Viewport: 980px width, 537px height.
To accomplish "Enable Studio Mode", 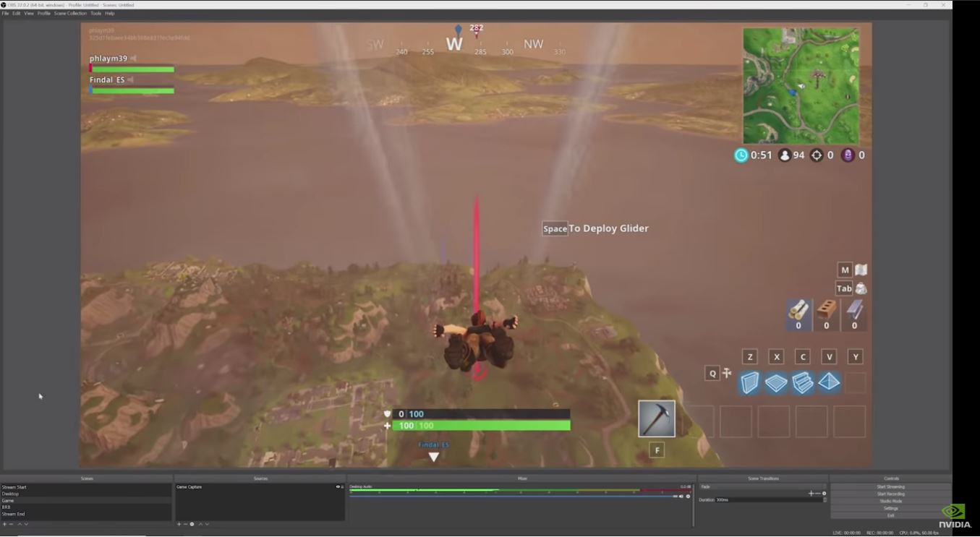I will 890,501.
